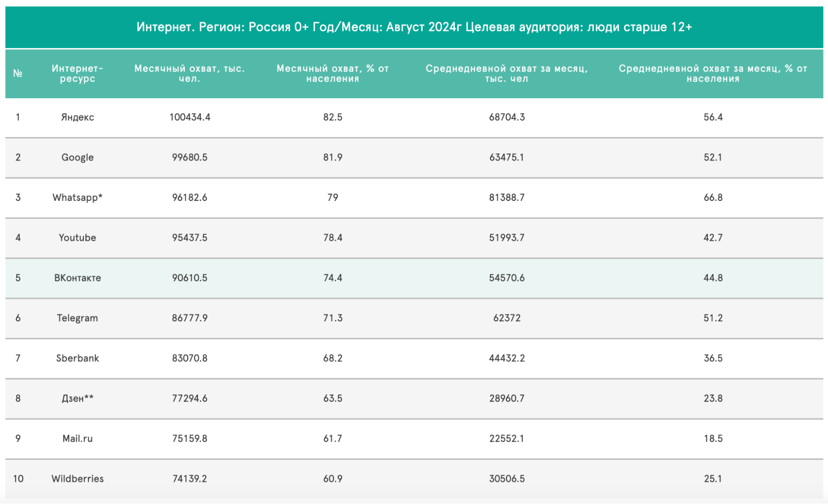Select the Sberbank resource name
Screen dimensions: 828x504
click(77, 358)
